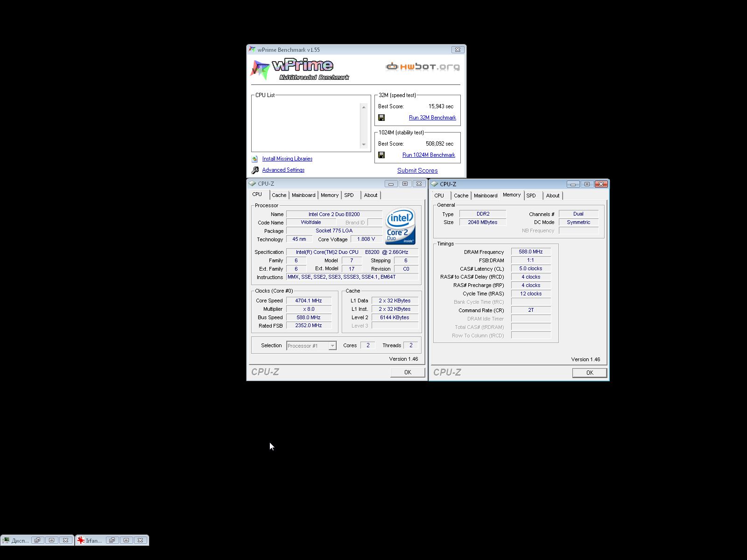Viewport: 747px width, 560px height.
Task: Switch to CPU tab in right CPU-Z
Action: click(x=439, y=196)
